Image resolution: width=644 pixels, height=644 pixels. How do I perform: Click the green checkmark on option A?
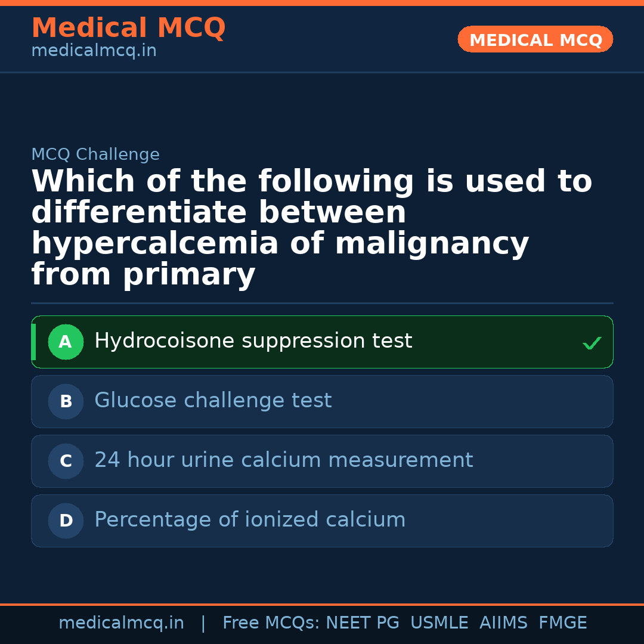(592, 343)
